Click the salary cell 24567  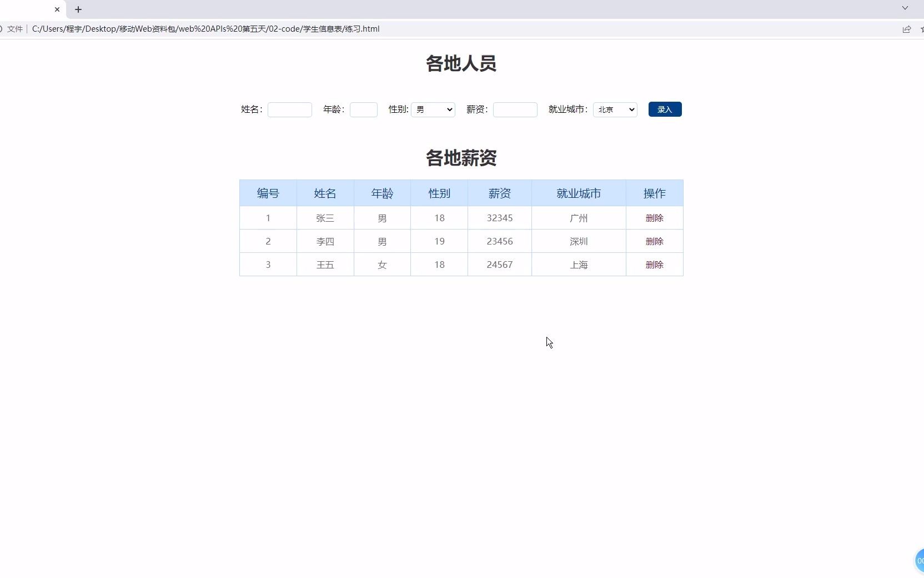point(500,265)
